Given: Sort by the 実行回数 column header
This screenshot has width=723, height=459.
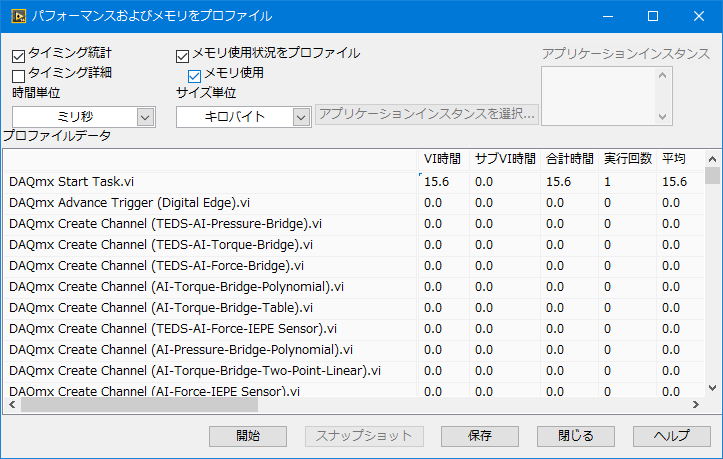Looking at the screenshot, I should [628, 159].
